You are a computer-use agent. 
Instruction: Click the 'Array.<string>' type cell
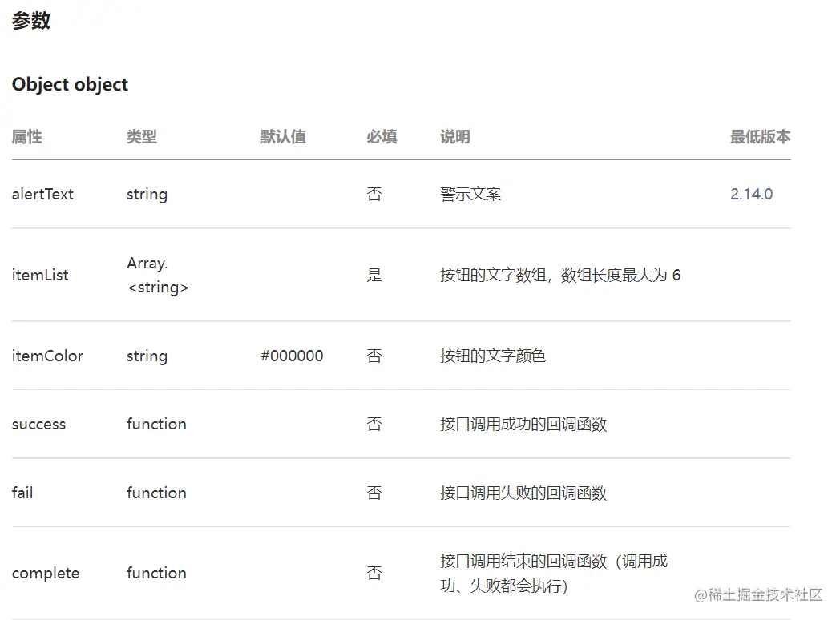(x=157, y=276)
